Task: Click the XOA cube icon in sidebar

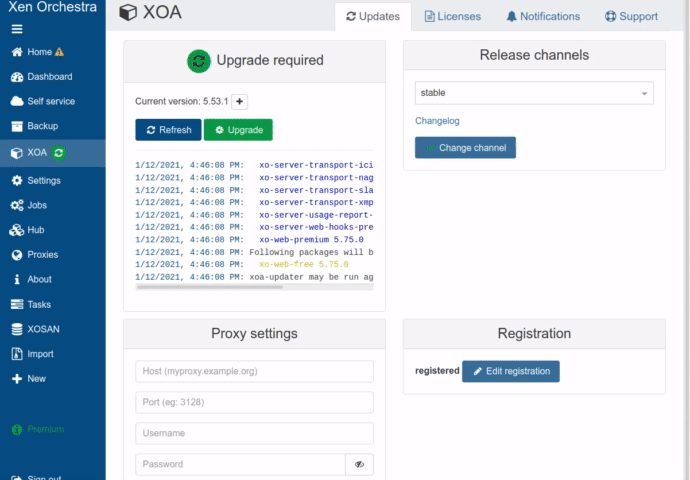Action: click(x=17, y=153)
